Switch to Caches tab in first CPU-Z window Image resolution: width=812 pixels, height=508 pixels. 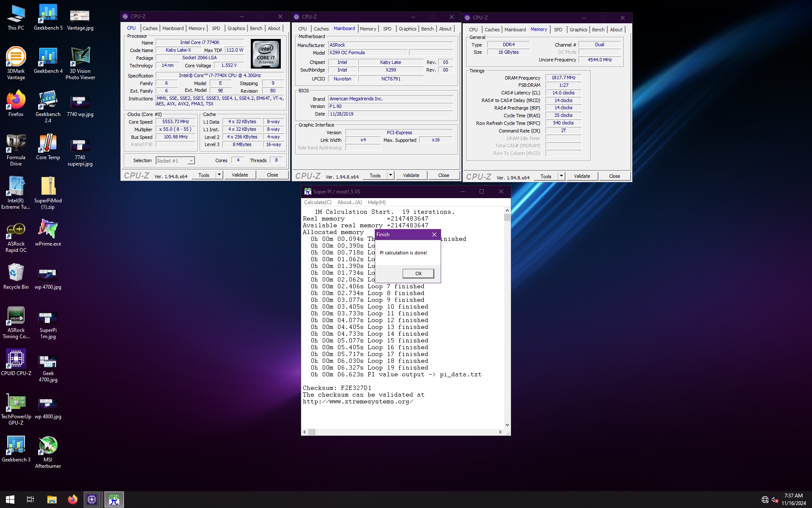150,28
